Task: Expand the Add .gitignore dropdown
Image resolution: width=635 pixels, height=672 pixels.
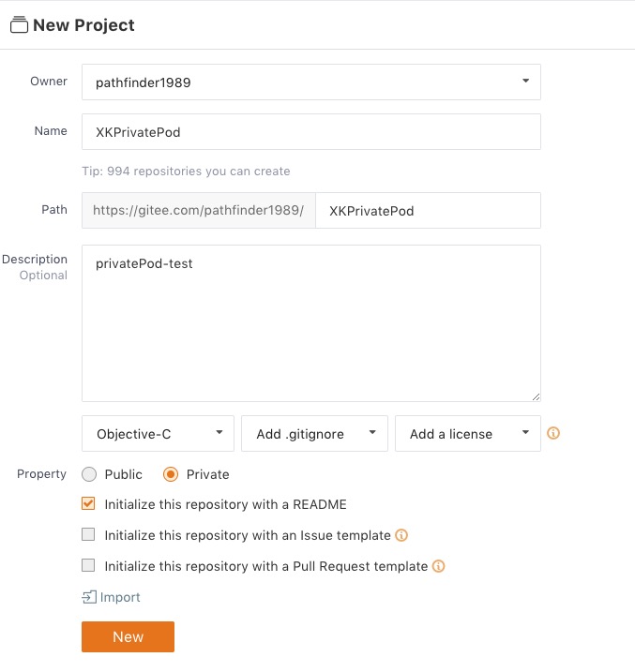Action: [314, 434]
